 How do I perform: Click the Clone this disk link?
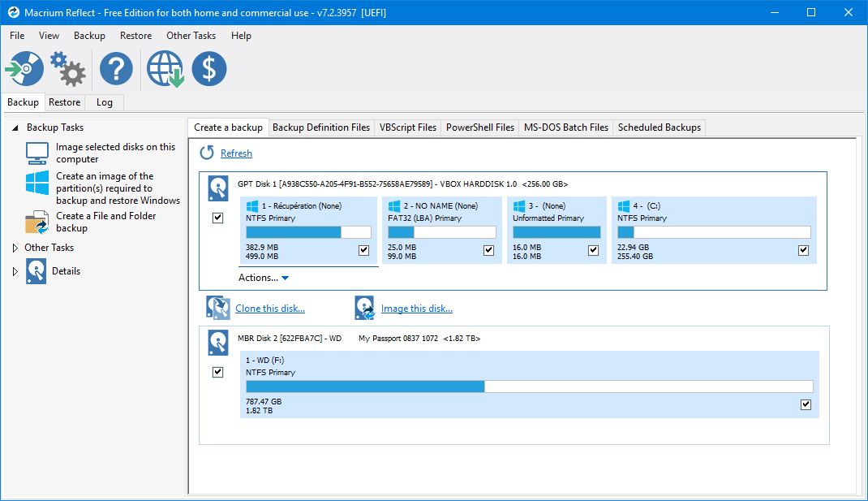(x=270, y=308)
